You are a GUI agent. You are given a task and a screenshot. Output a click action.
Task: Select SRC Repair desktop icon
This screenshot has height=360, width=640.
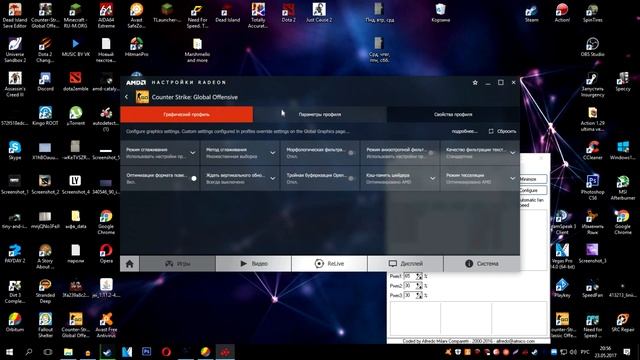point(623,322)
